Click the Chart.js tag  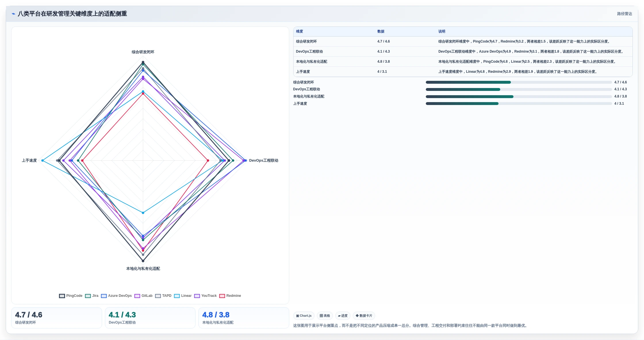click(304, 316)
